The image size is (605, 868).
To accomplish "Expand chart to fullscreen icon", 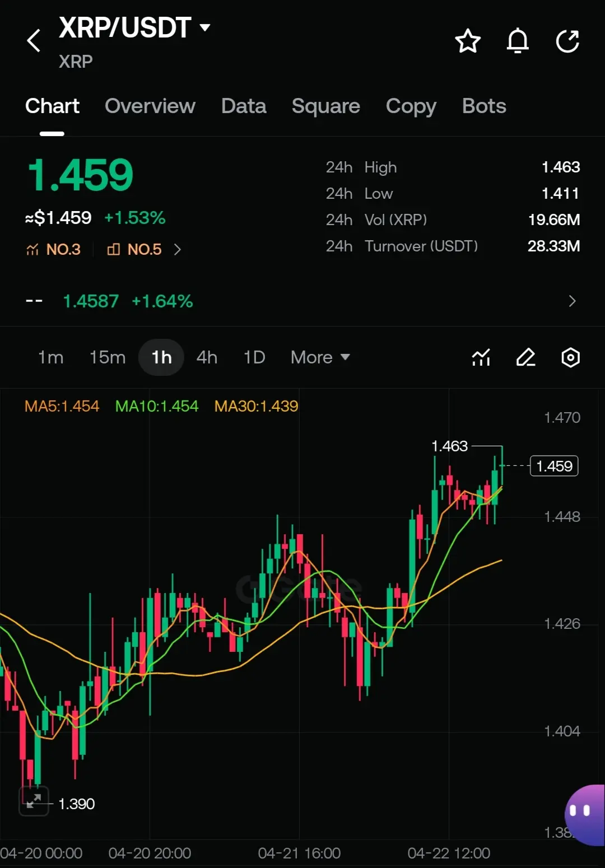I will click(34, 801).
